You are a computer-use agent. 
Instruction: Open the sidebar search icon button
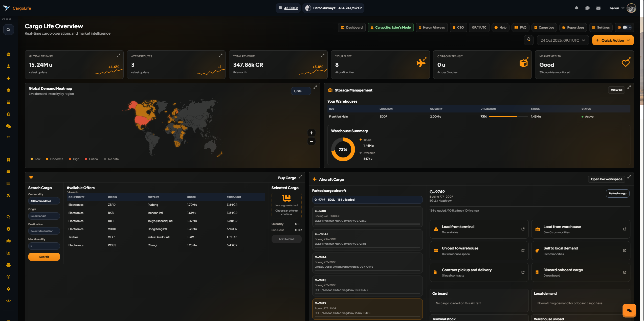click(8, 30)
